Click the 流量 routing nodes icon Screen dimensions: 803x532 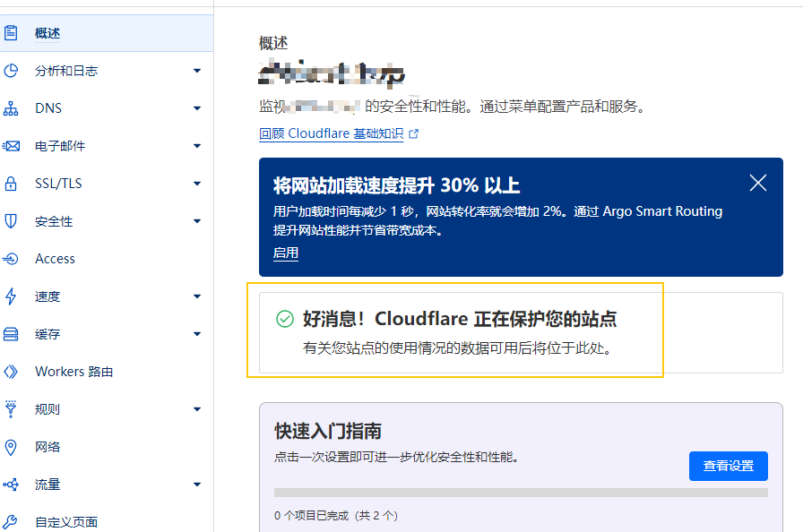11,485
